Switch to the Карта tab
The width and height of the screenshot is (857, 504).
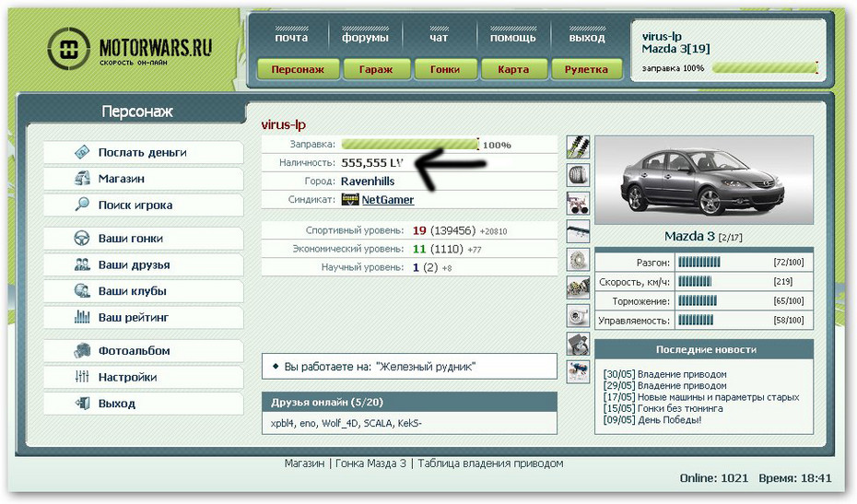513,69
